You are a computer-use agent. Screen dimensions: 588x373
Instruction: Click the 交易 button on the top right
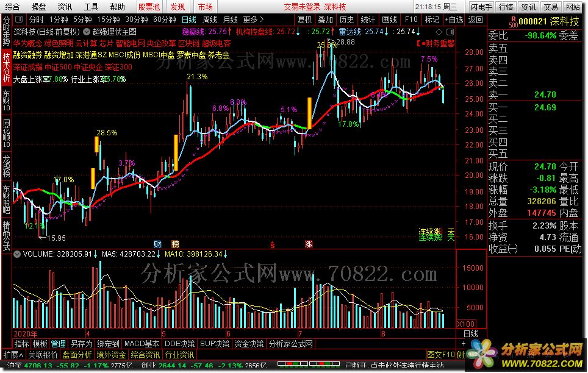[x=551, y=7]
